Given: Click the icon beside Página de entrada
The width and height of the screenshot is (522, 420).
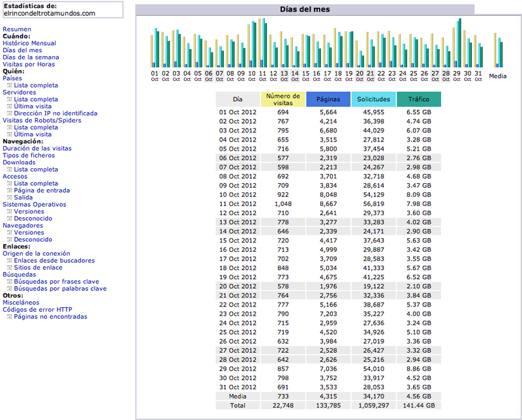Looking at the screenshot, I should (10, 190).
